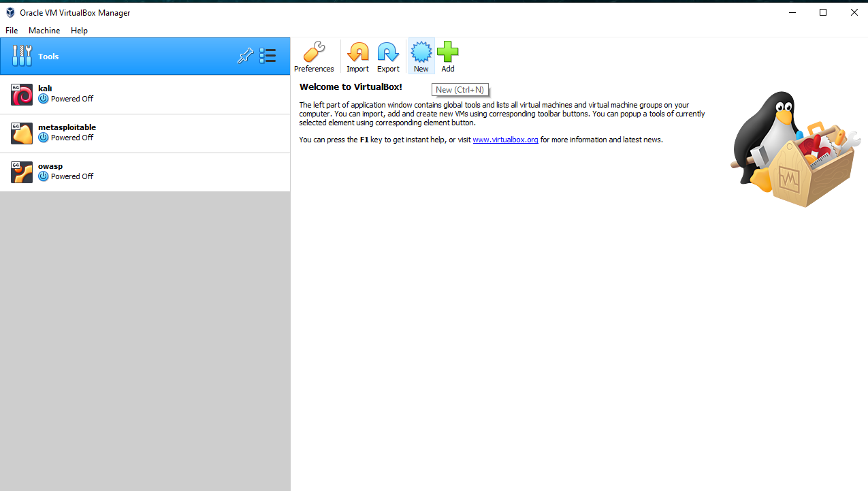The height and width of the screenshot is (491, 868).
Task: Follow the www.virtualbox.org link
Action: coord(505,140)
